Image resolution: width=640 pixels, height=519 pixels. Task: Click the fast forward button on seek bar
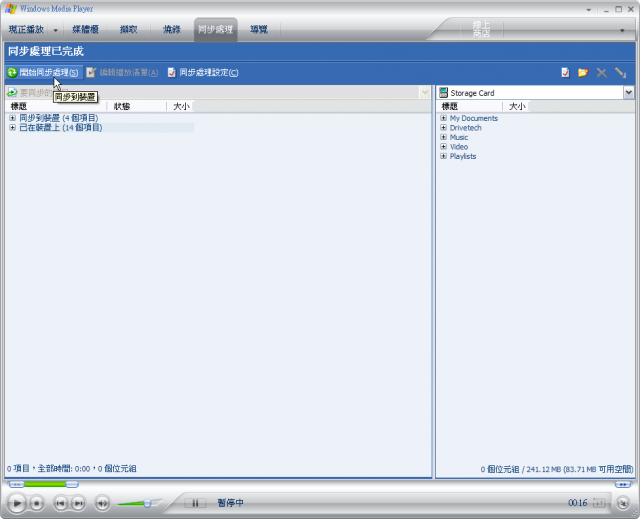coord(623,484)
